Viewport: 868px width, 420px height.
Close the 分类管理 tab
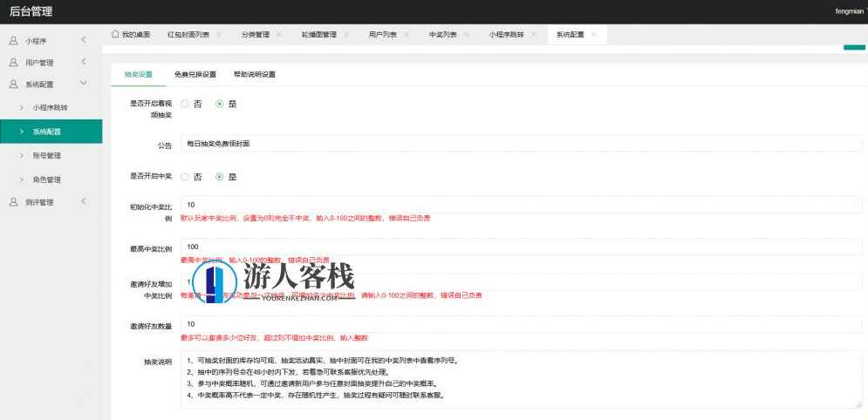point(279,34)
